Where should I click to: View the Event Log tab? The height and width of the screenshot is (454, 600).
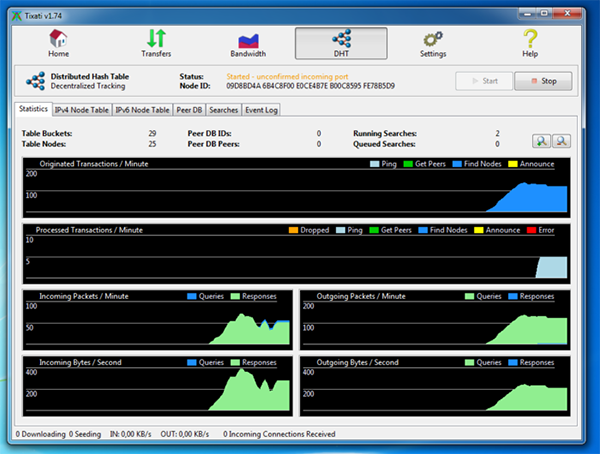coord(261,110)
